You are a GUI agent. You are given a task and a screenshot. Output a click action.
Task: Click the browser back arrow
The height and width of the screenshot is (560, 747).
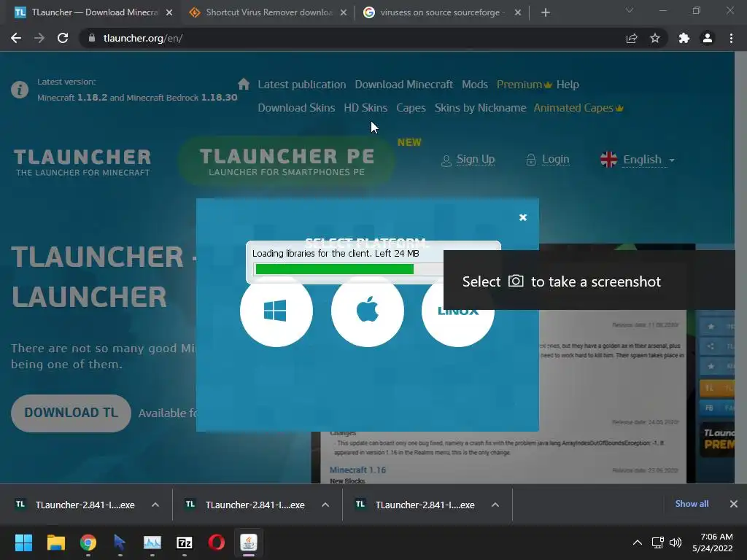(x=16, y=38)
